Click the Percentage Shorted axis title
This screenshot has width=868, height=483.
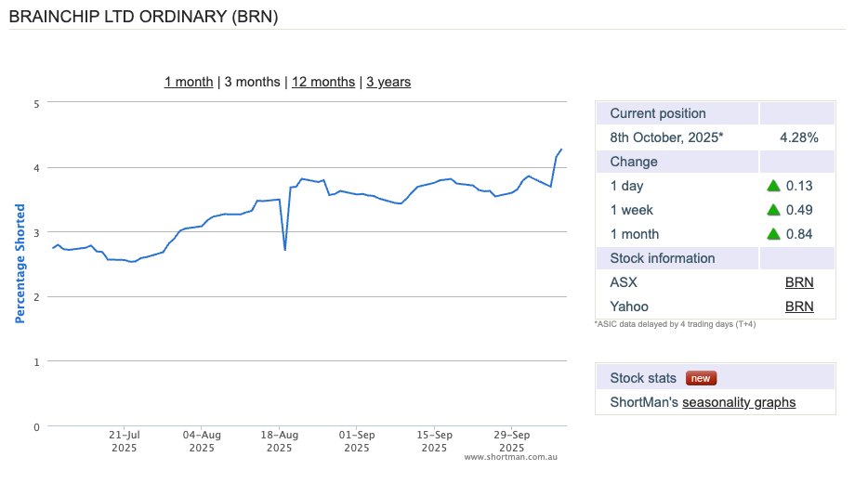click(x=20, y=265)
